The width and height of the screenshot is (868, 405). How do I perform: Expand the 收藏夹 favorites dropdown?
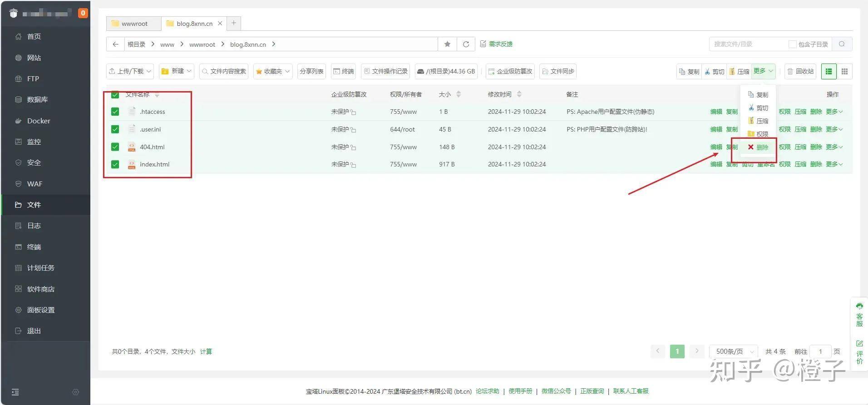coord(272,71)
